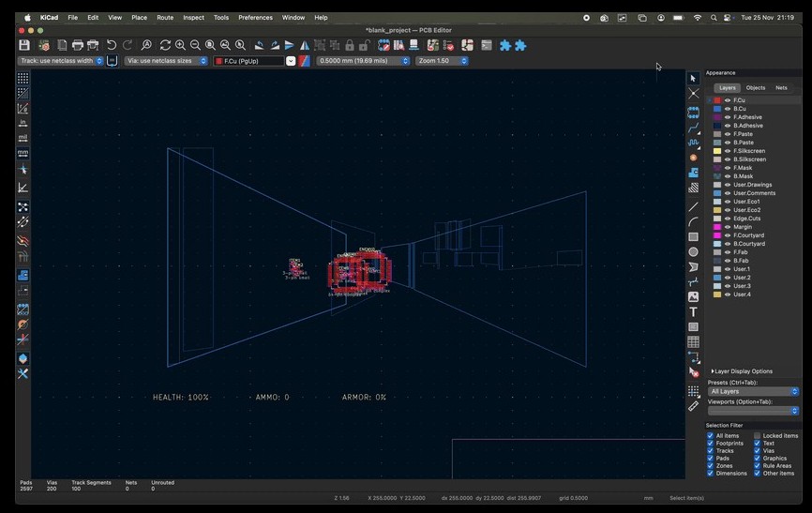The width and height of the screenshot is (812, 513).
Task: Select the Add Text tool
Action: (x=693, y=311)
